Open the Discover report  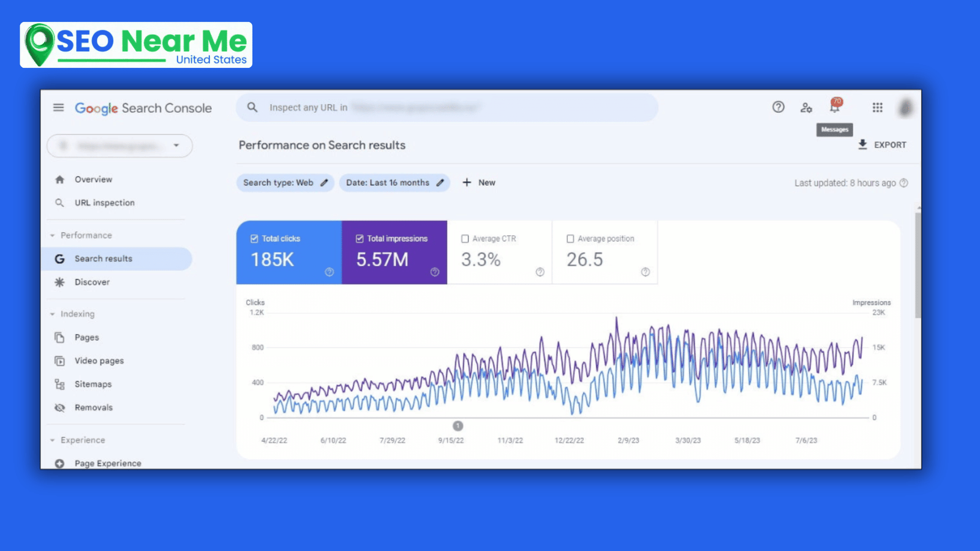(x=92, y=282)
